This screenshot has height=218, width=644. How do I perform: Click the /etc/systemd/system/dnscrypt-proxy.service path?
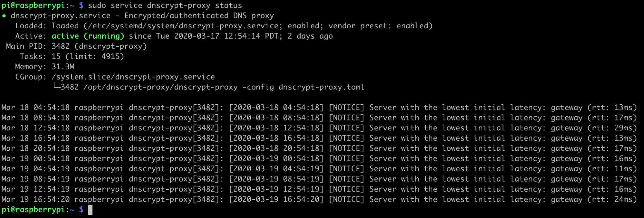[x=184, y=26]
